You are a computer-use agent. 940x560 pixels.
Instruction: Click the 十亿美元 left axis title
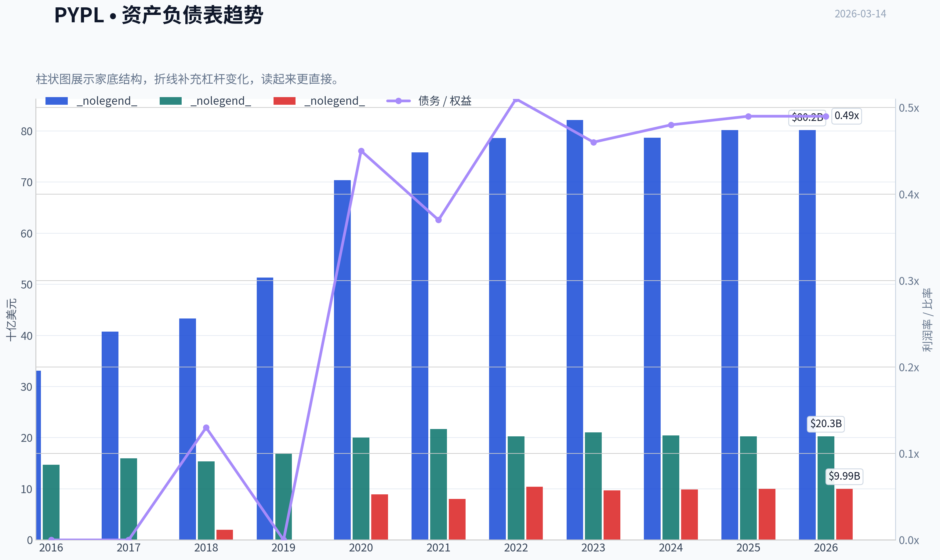tap(11, 320)
